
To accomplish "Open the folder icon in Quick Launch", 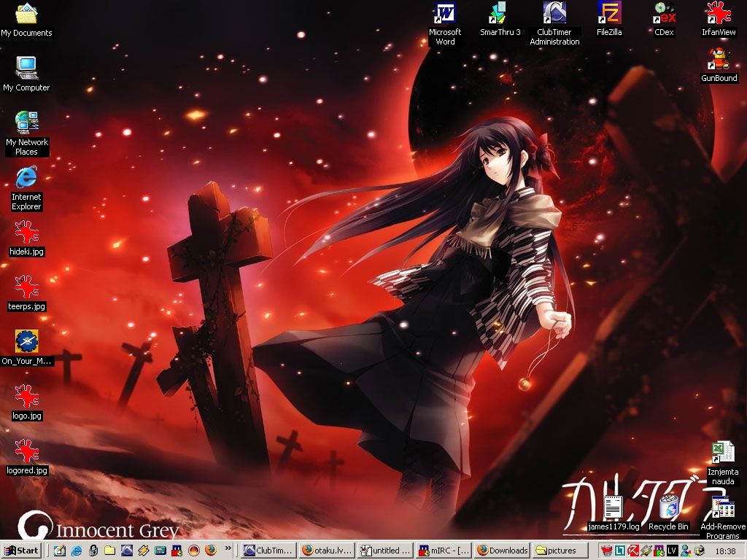I will coord(110,551).
